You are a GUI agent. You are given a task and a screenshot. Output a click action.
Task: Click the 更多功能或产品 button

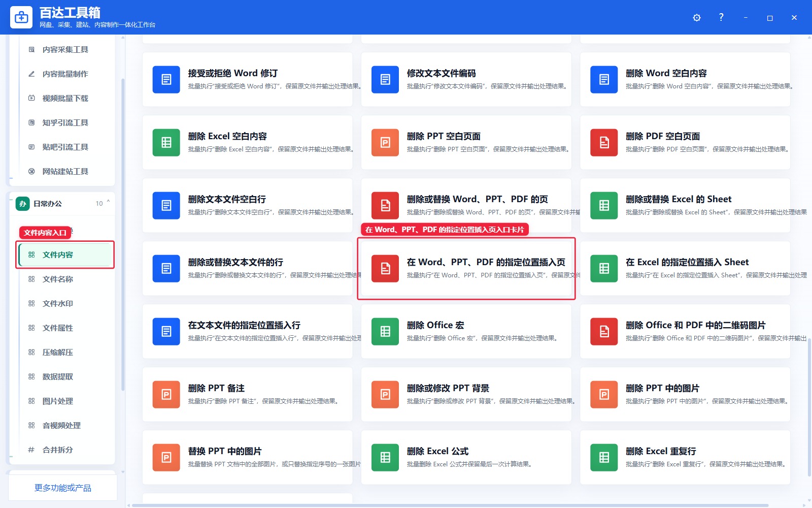[63, 488]
